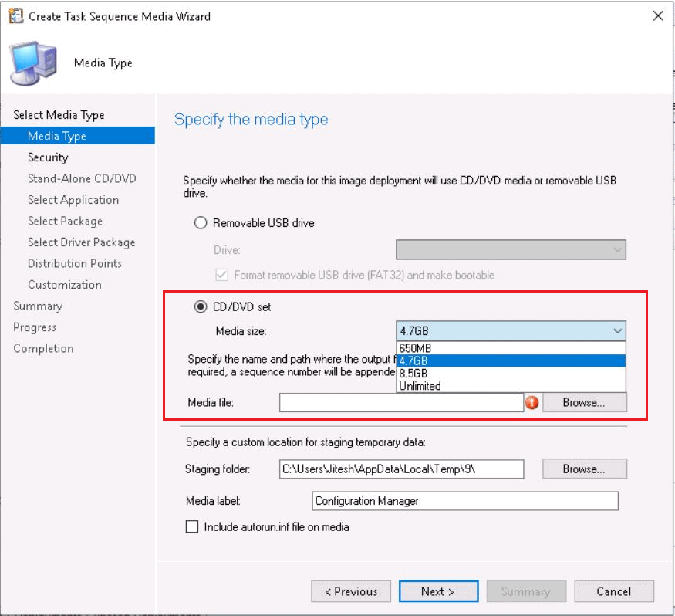Click into the Media file text field
The width and height of the screenshot is (675, 616).
click(x=401, y=402)
